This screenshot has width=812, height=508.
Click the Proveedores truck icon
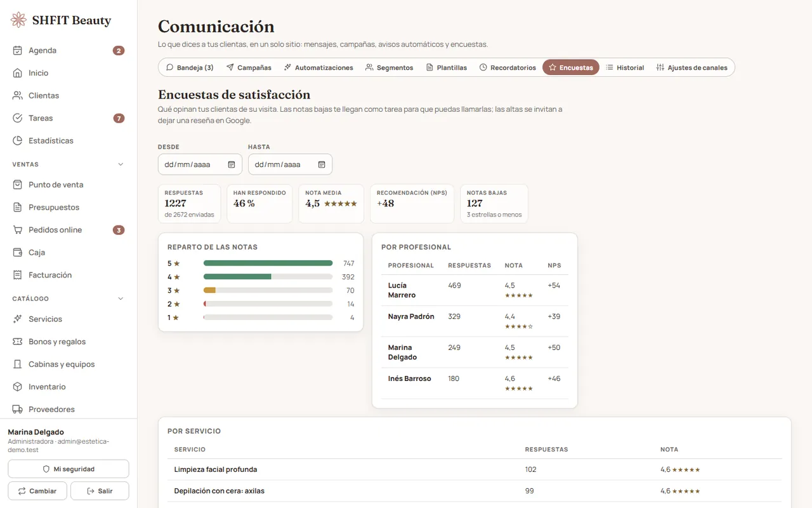point(18,409)
